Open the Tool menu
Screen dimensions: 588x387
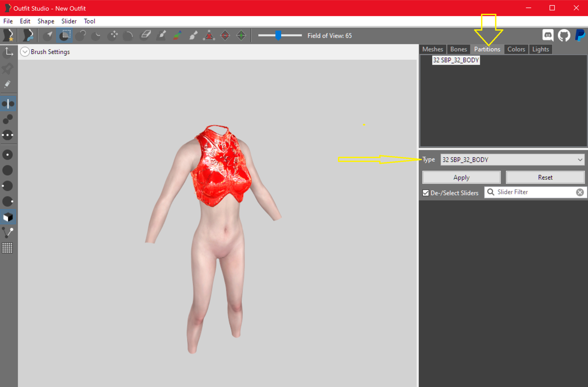pyautogui.click(x=90, y=21)
